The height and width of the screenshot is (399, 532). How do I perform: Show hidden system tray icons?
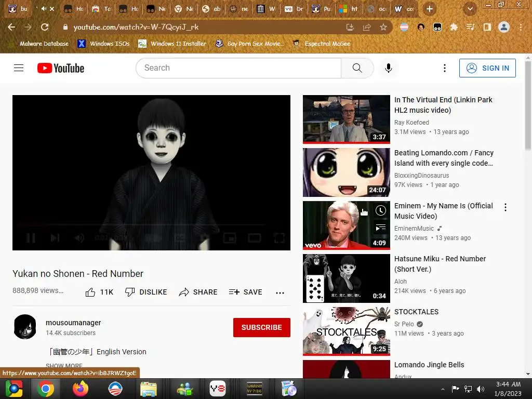pos(443,389)
